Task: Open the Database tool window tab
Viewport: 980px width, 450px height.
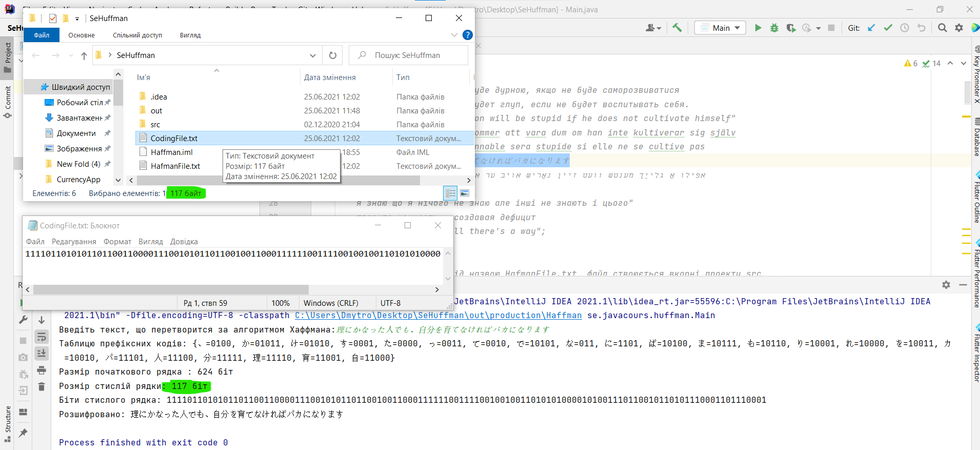Action: coord(976,138)
